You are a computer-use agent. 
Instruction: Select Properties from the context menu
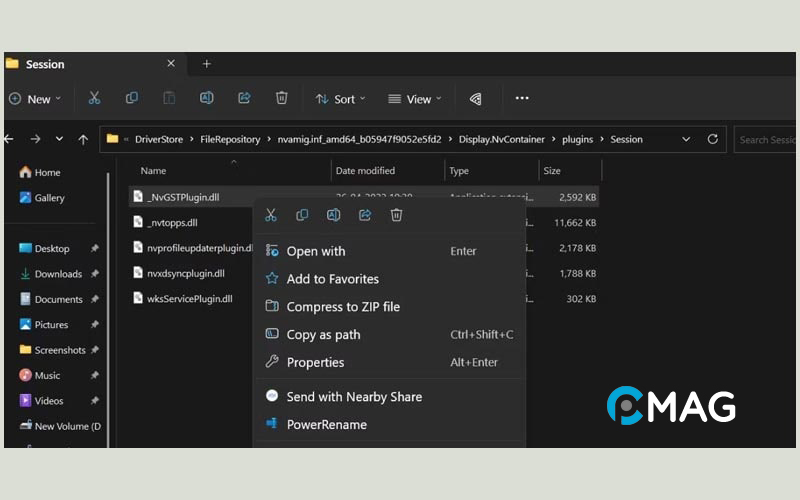point(315,362)
